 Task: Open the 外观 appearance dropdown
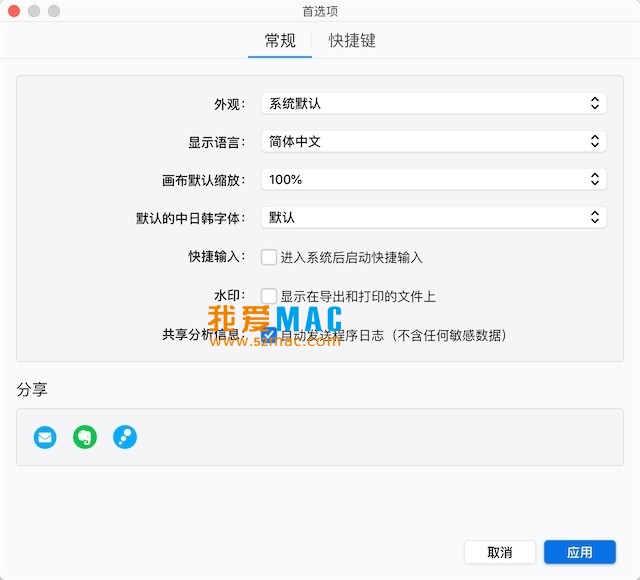click(x=433, y=103)
